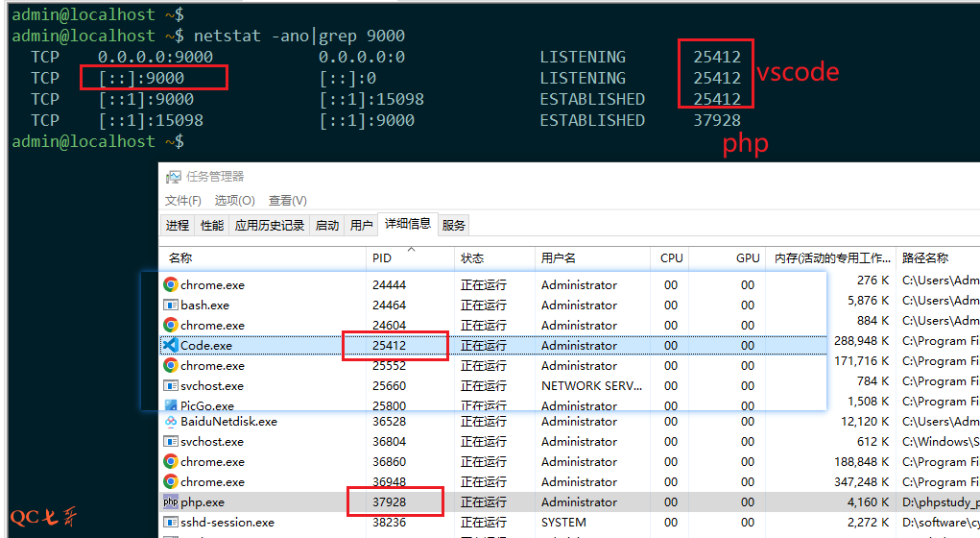Click the PicGo.exe icon
The width and height of the screenshot is (980, 538).
click(x=171, y=406)
